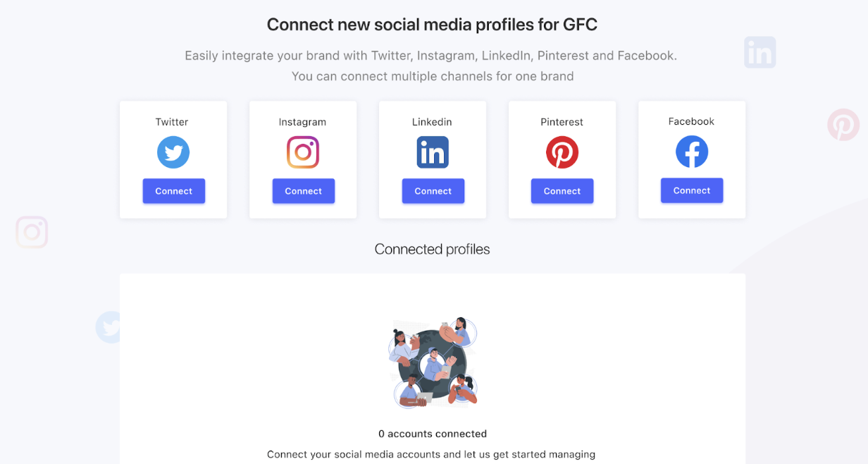Image resolution: width=868 pixels, height=464 pixels.
Task: Click the LinkedIn logo in card
Action: 433,152
